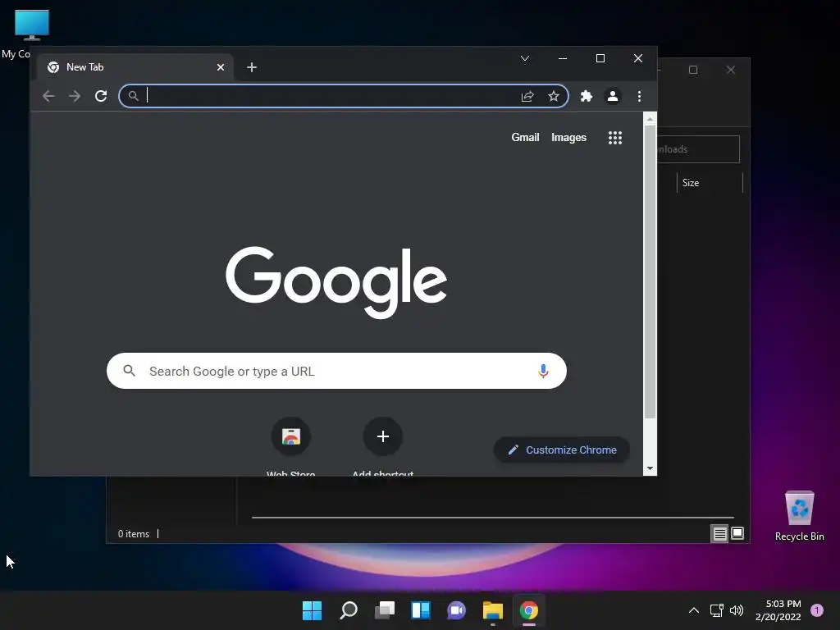Click the Chrome forward arrow
Viewport: 840px width, 630px height.
pyautogui.click(x=75, y=97)
